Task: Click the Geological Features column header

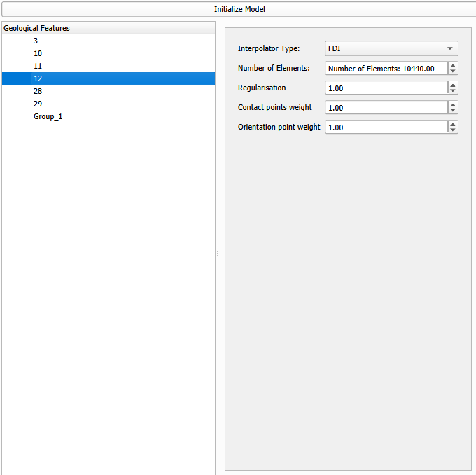Action: coord(108,28)
